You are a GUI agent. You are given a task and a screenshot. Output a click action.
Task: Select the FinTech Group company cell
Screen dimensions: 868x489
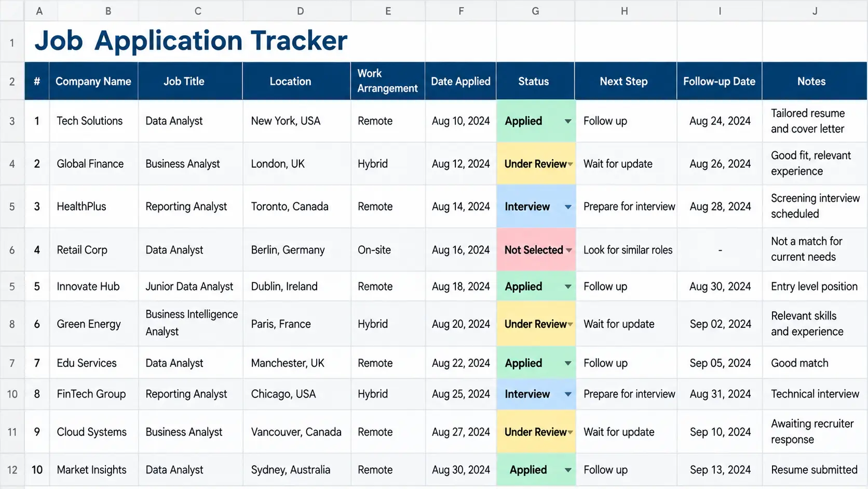click(x=94, y=394)
